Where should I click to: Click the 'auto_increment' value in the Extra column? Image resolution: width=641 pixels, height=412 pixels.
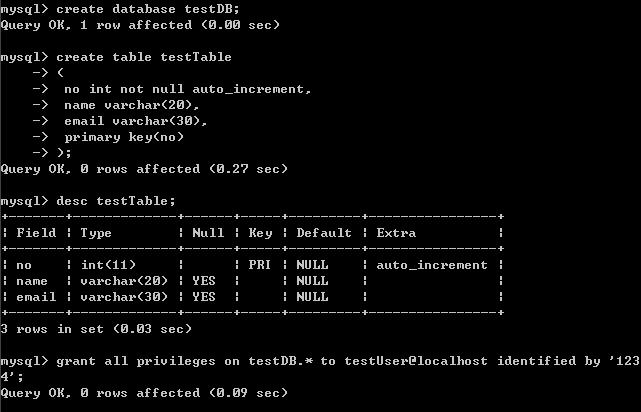432,265
